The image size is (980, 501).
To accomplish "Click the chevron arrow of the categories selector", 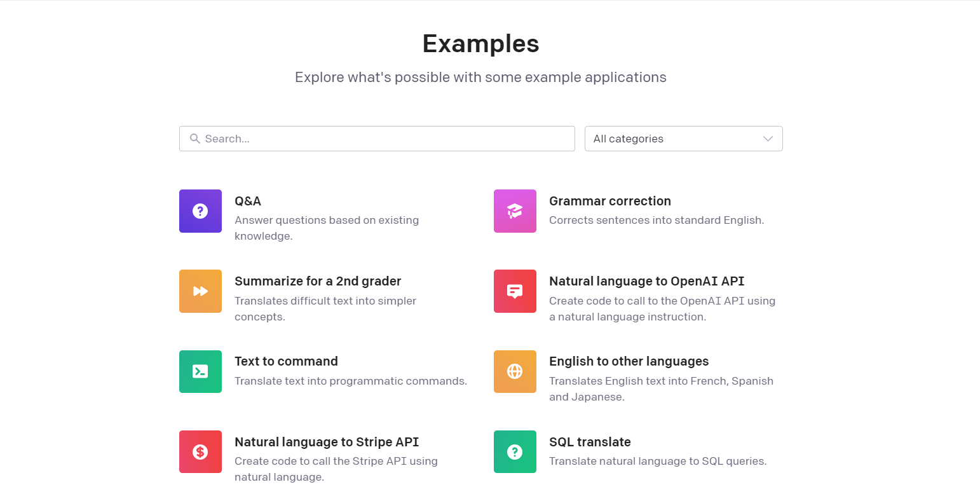I will click(768, 139).
